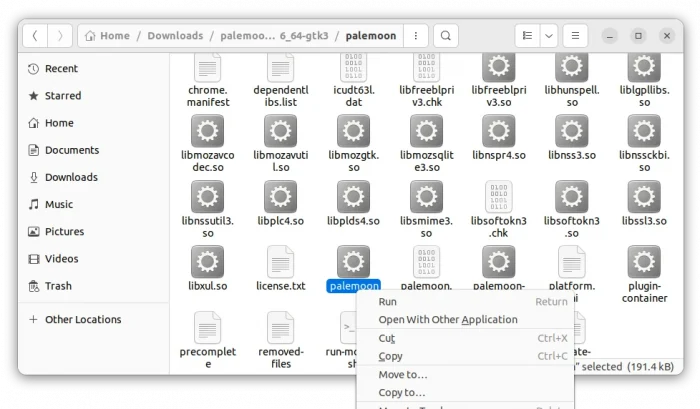Click the back navigation arrow
This screenshot has width=700, height=409.
[35, 36]
